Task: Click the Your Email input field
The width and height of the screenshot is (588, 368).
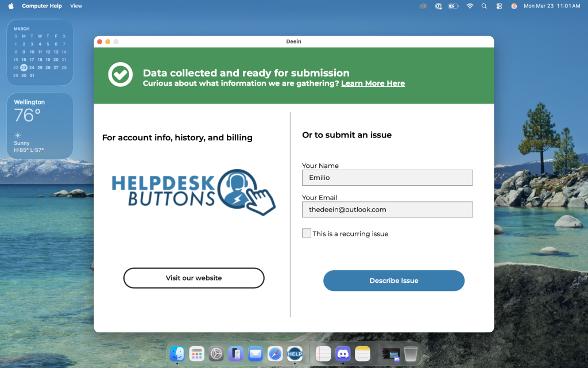Action: (x=387, y=209)
